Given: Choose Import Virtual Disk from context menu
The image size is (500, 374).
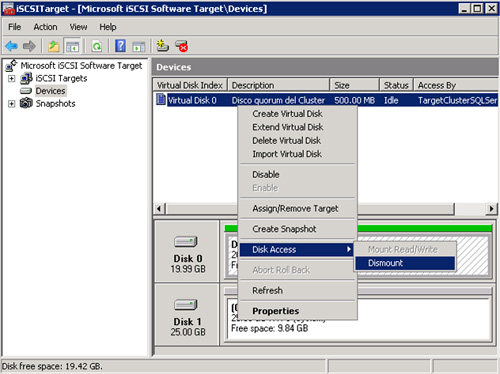Looking at the screenshot, I should click(x=298, y=154).
